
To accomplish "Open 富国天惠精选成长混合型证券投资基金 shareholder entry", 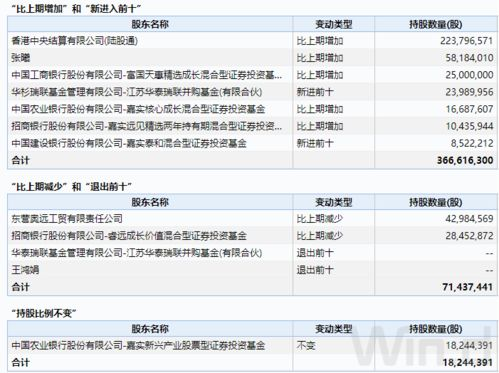I will click(x=147, y=75).
